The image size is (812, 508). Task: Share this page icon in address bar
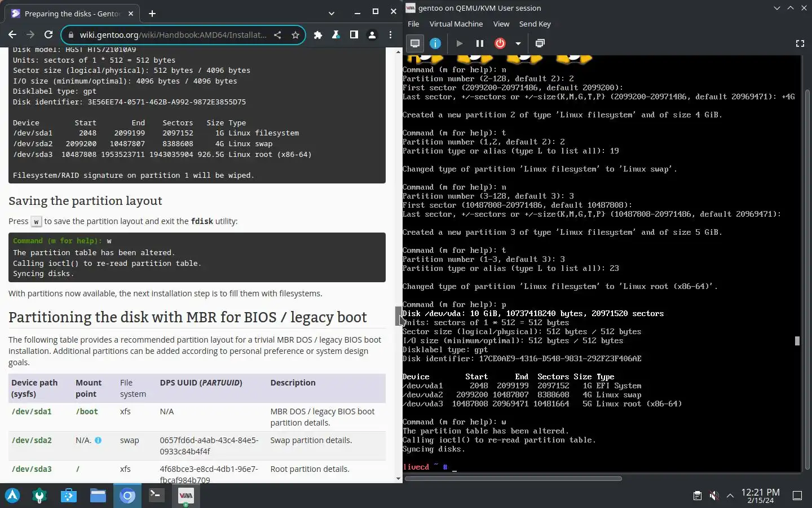(x=277, y=35)
